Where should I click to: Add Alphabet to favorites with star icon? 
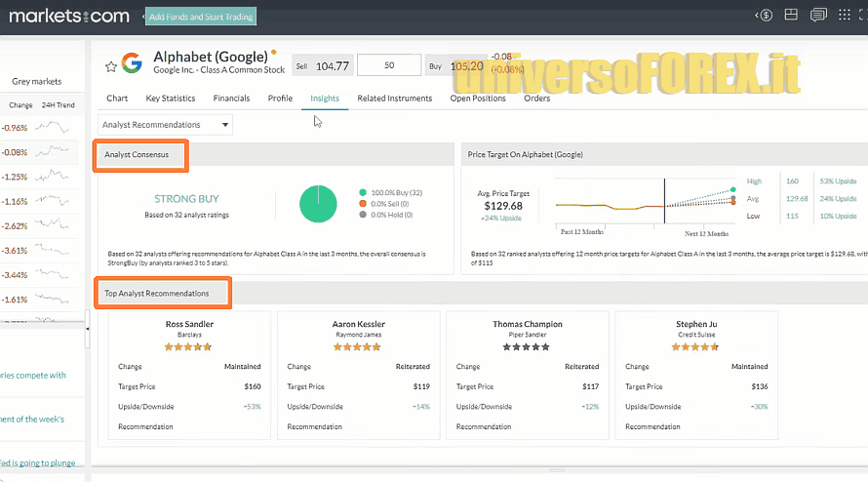(x=110, y=66)
